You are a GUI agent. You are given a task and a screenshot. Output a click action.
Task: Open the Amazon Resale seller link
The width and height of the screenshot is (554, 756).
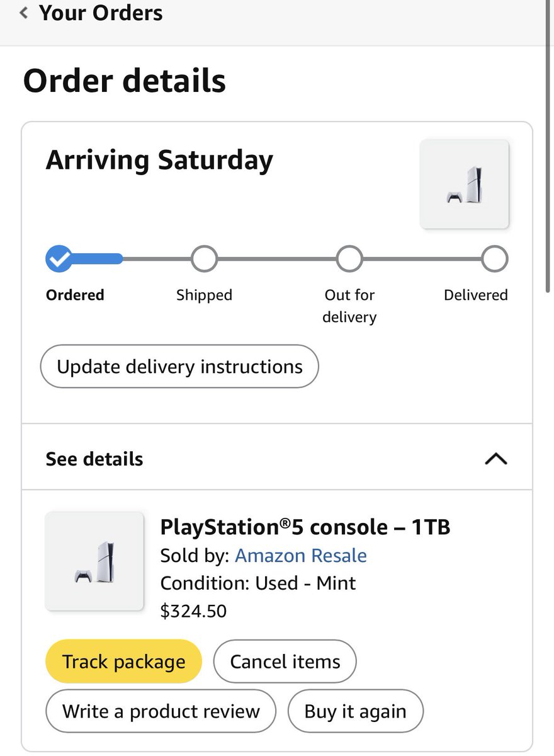click(301, 556)
